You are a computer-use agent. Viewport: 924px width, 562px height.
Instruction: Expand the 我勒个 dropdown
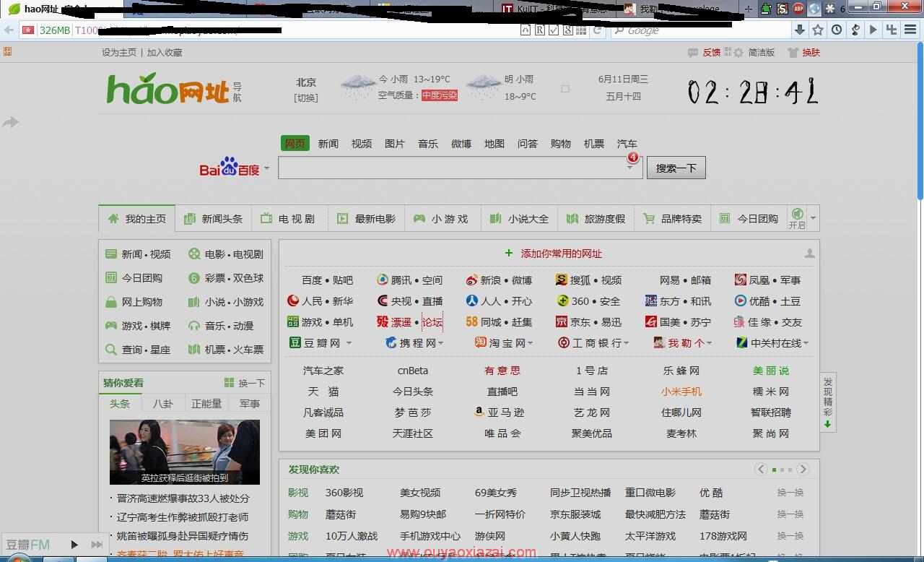[x=709, y=343]
